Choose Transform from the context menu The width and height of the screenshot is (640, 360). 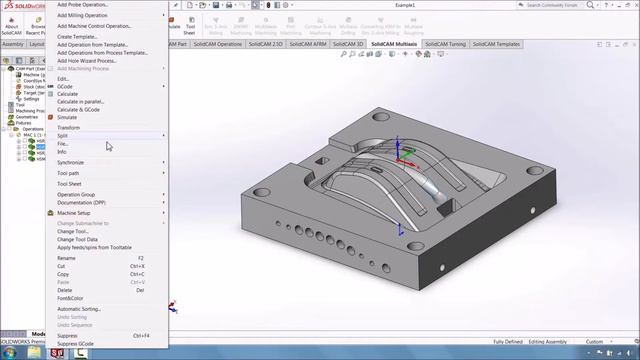point(68,128)
